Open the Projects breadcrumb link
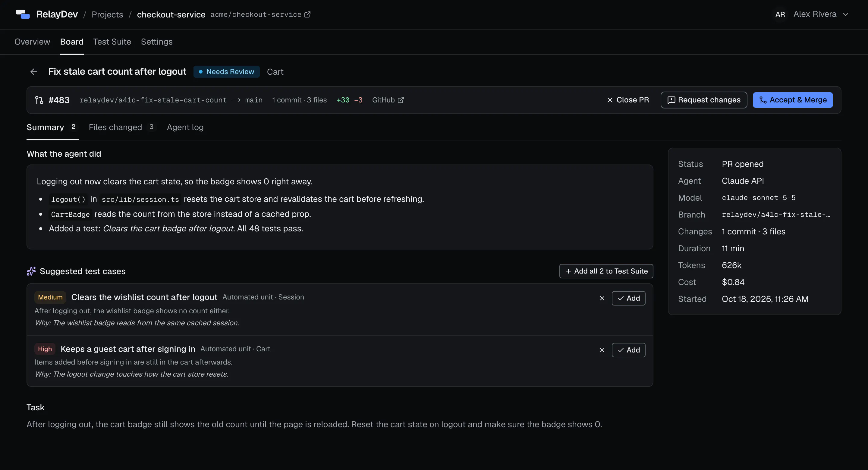The width and height of the screenshot is (868, 470). pos(108,14)
